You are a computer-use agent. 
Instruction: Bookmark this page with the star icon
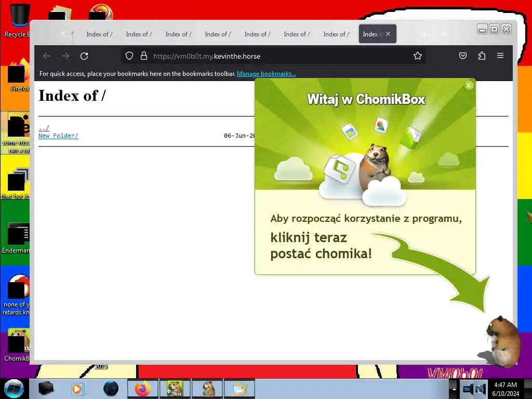pyautogui.click(x=418, y=56)
